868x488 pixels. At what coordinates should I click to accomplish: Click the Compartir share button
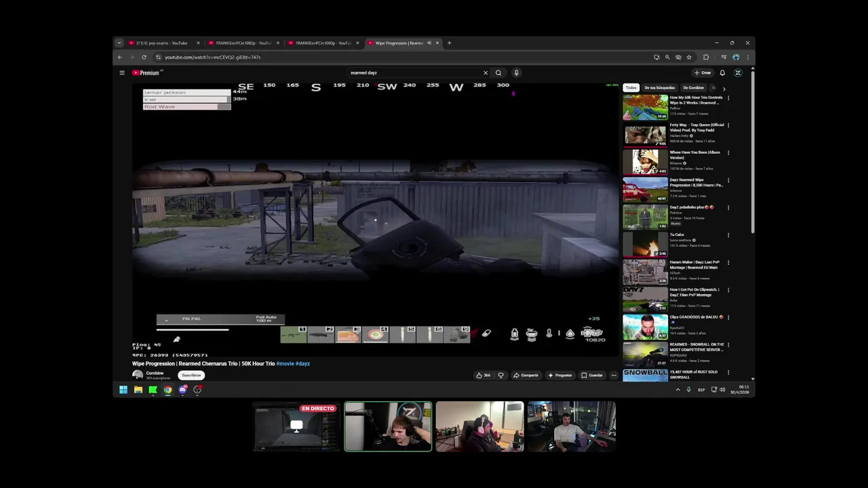526,375
